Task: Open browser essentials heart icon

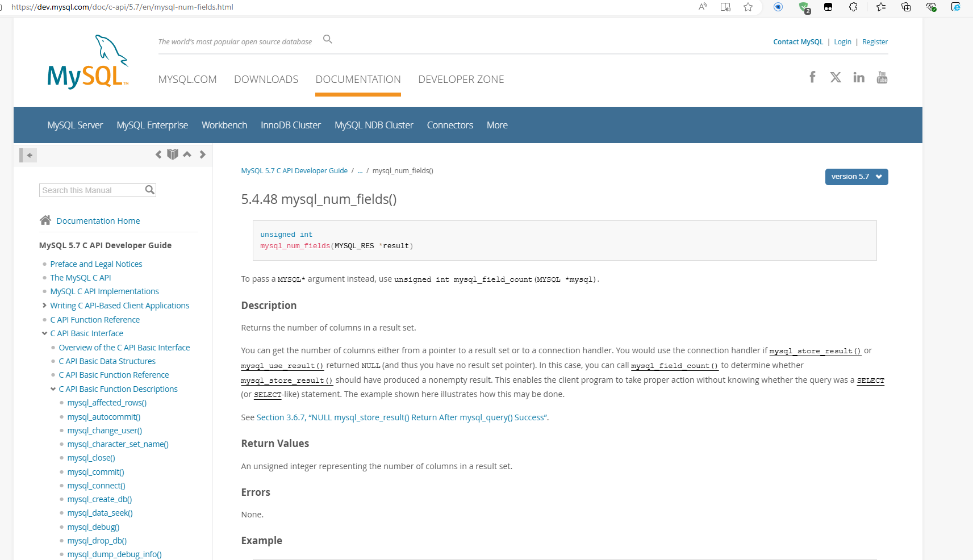Action: pyautogui.click(x=931, y=7)
